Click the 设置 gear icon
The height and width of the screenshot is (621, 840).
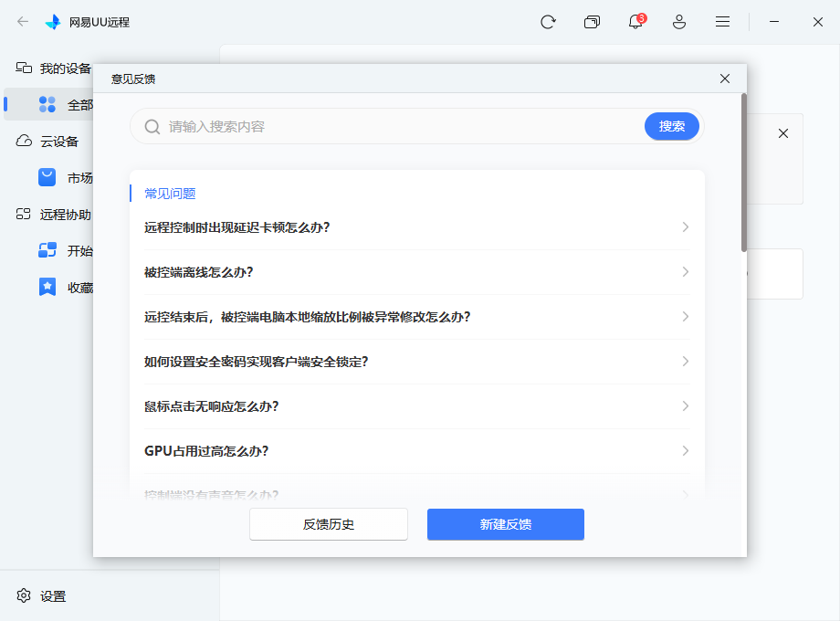point(24,595)
